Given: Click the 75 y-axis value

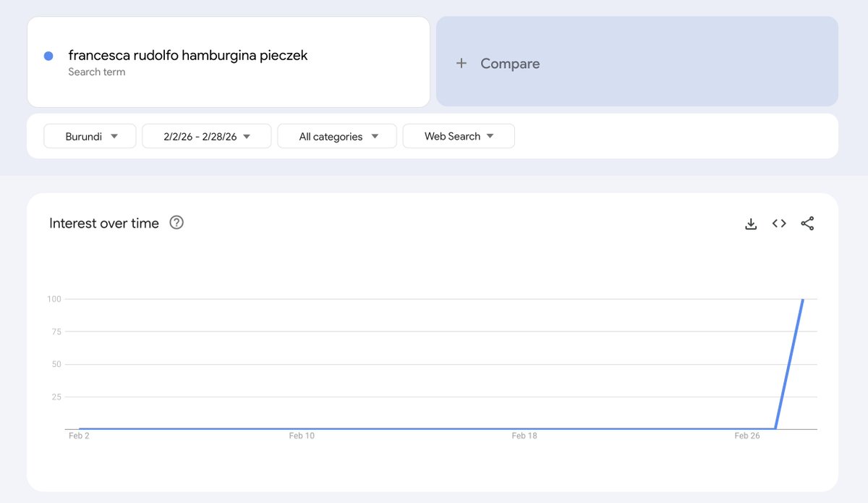Looking at the screenshot, I should [x=56, y=331].
